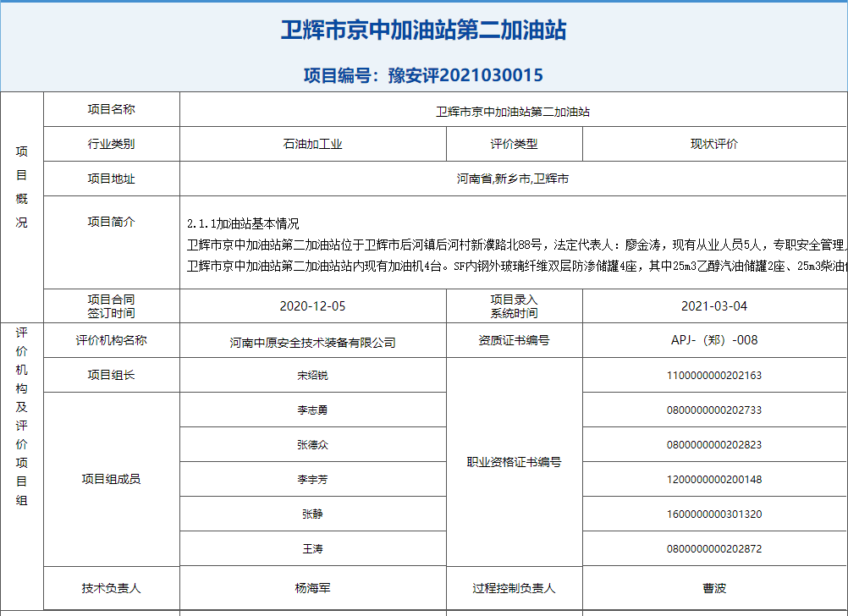This screenshot has height=616, width=848.
Task: Click project name value in table row
Action: [513, 112]
